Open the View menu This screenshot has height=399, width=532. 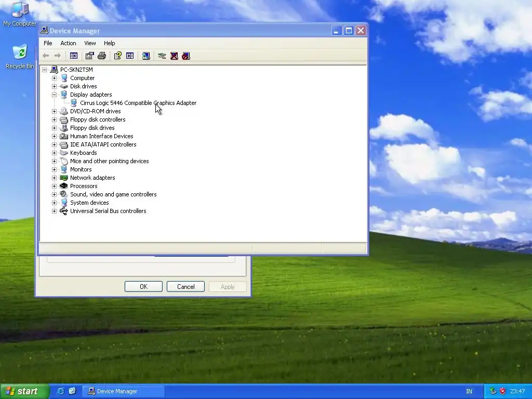tap(90, 43)
